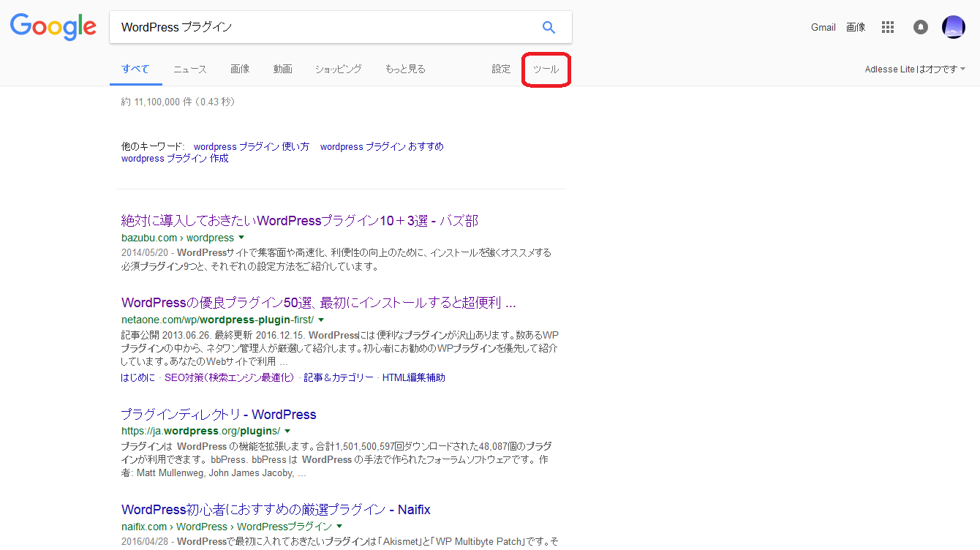Expand the Adlesse Lite dropdown arrow
The width and height of the screenshot is (980, 550).
962,69
